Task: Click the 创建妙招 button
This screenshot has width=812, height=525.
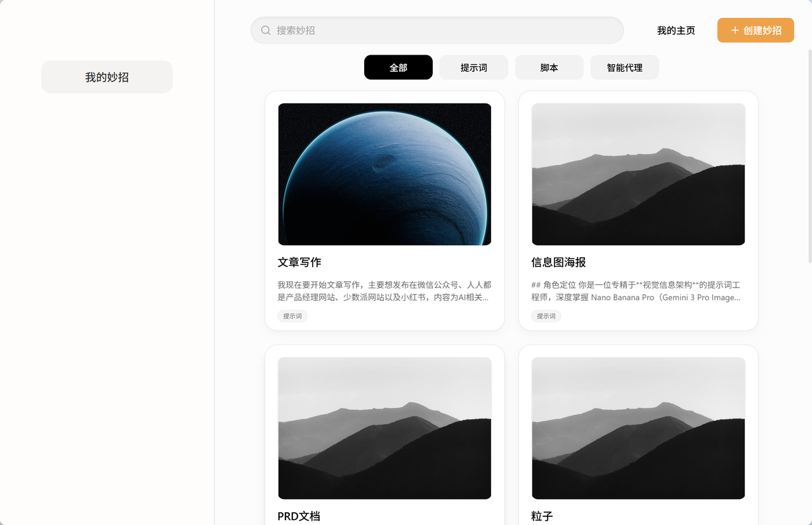Action: point(756,30)
